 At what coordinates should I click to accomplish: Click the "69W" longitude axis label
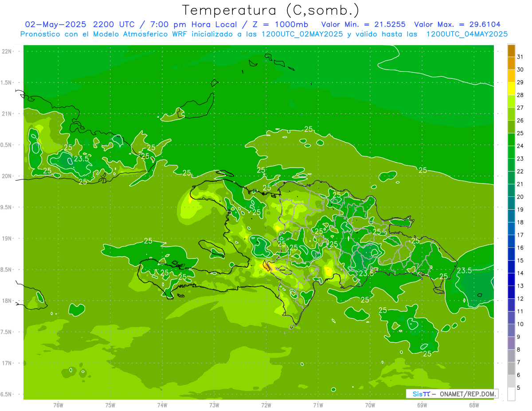click(422, 405)
